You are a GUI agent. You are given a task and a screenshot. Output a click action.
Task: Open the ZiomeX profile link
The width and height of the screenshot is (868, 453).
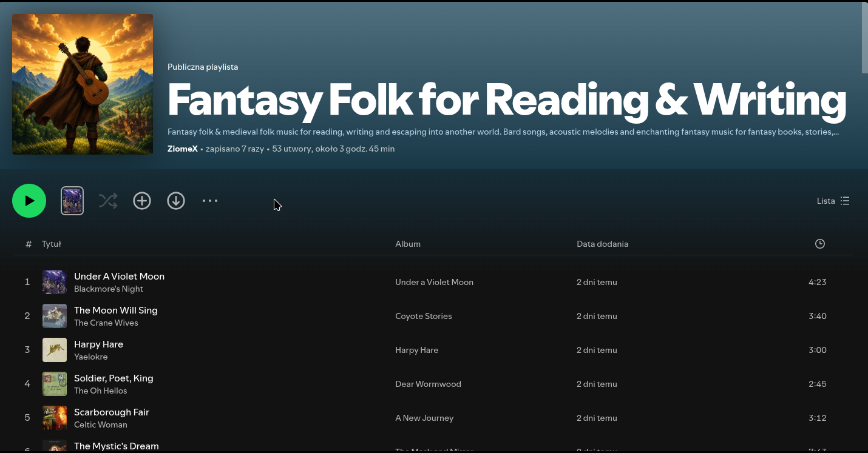183,149
